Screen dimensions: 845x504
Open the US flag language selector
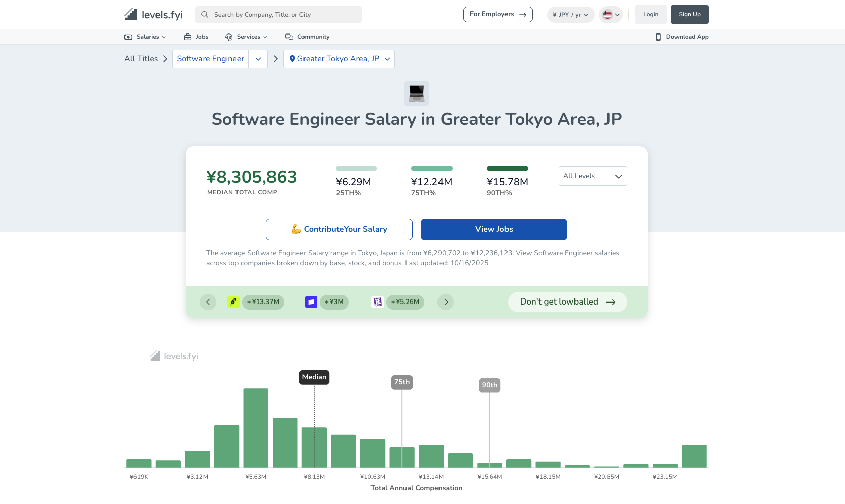[x=611, y=15]
